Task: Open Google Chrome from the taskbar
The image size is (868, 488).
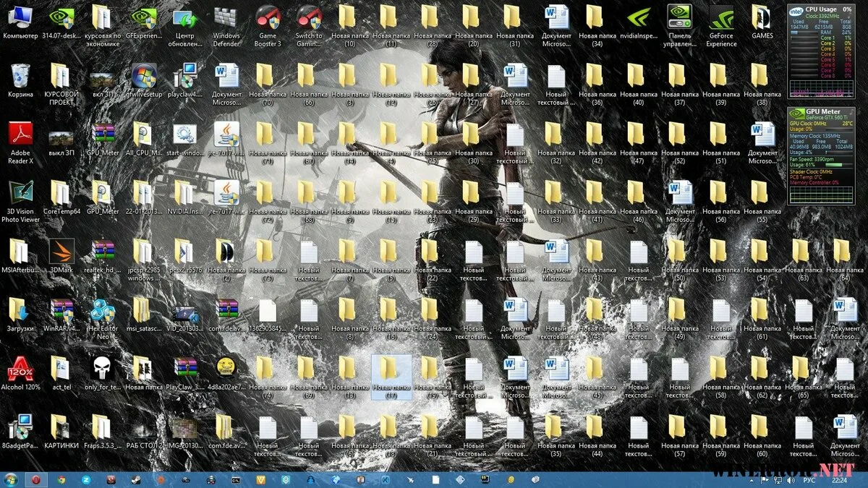Action: tap(61, 479)
